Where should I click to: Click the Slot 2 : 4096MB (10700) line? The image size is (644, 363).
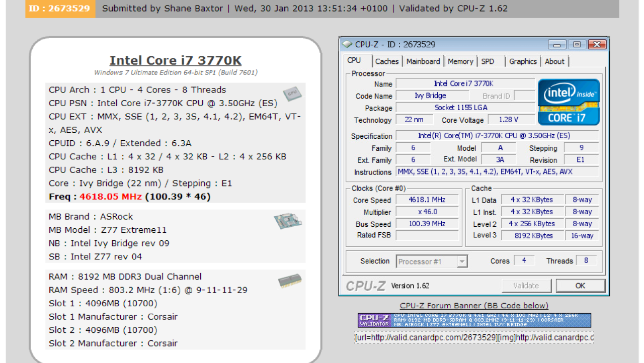pos(103,330)
